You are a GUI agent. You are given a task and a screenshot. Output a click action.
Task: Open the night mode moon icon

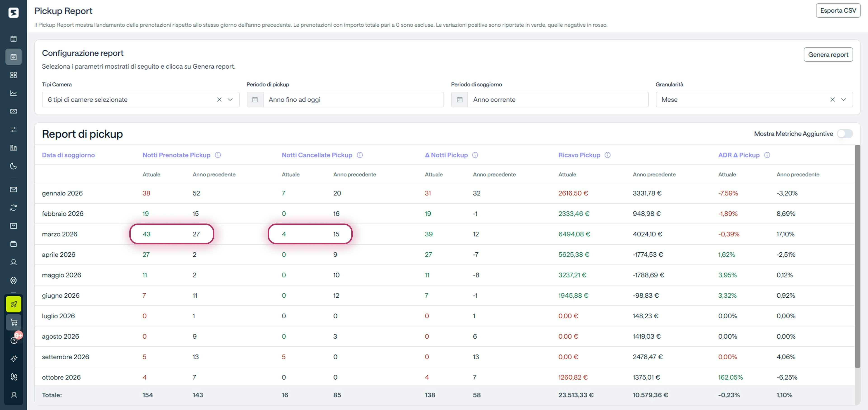pyautogui.click(x=14, y=166)
